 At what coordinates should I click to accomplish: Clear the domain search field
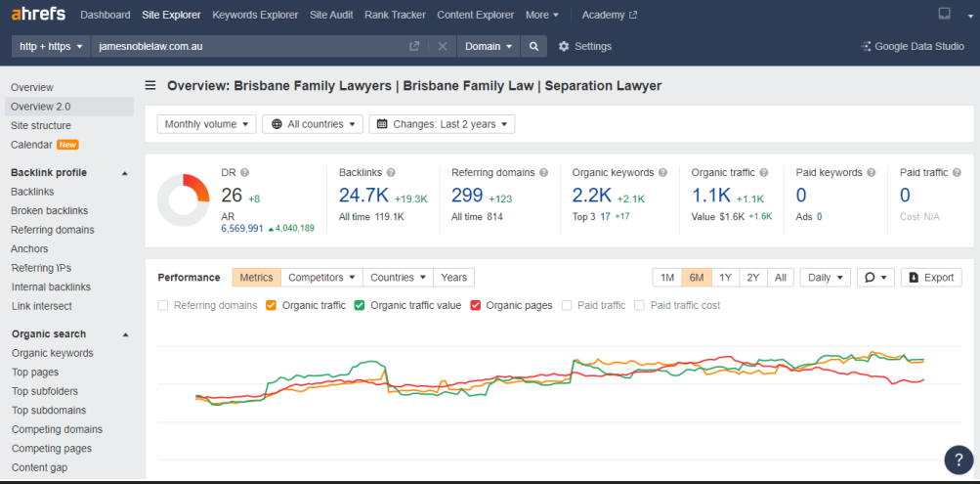[443, 46]
